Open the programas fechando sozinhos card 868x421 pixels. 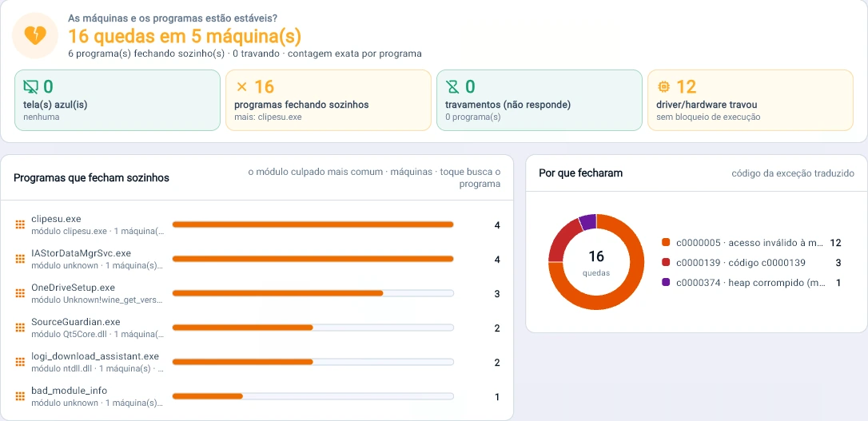[328, 100]
